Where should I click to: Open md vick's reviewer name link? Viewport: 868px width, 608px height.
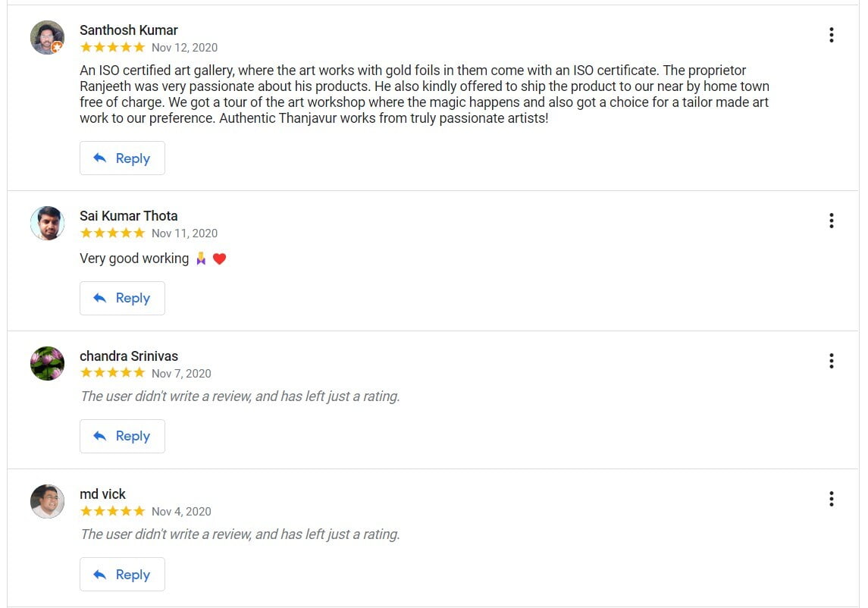pos(103,494)
